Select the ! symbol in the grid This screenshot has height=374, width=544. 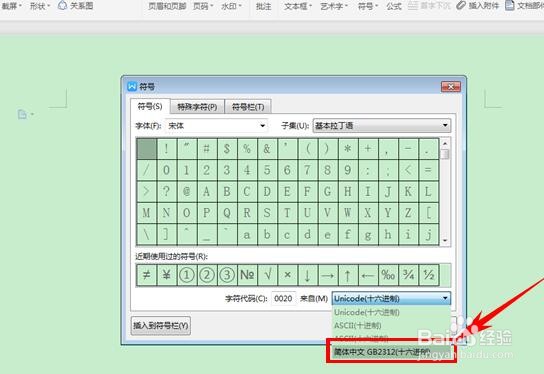[x=167, y=149]
